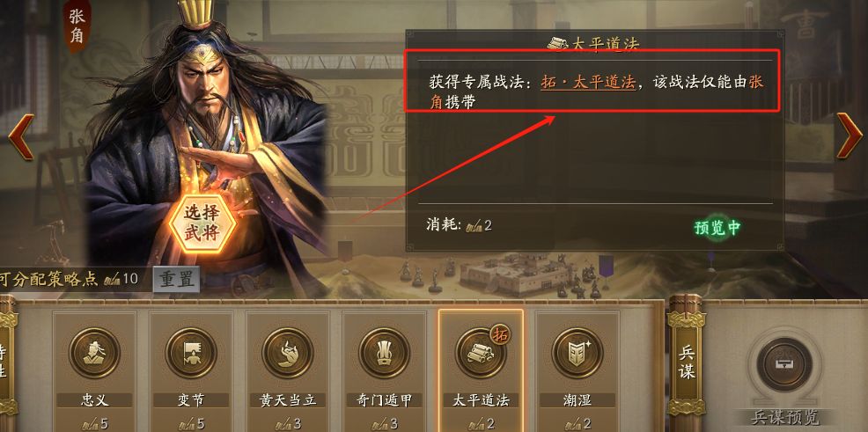Pick the 奇门遁甲 skill icon

click(384, 353)
